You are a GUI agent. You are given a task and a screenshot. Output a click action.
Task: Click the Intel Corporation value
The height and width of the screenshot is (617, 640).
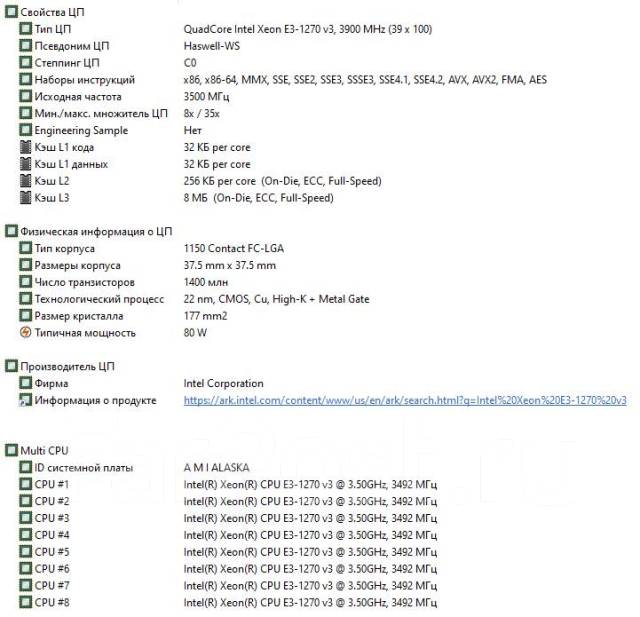pyautogui.click(x=223, y=383)
